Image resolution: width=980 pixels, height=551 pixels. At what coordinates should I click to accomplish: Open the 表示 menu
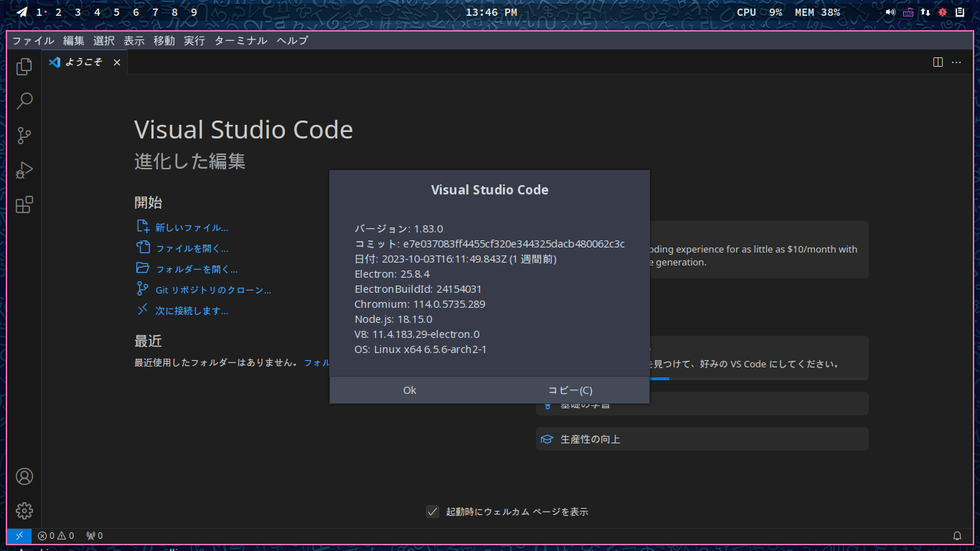coord(134,41)
